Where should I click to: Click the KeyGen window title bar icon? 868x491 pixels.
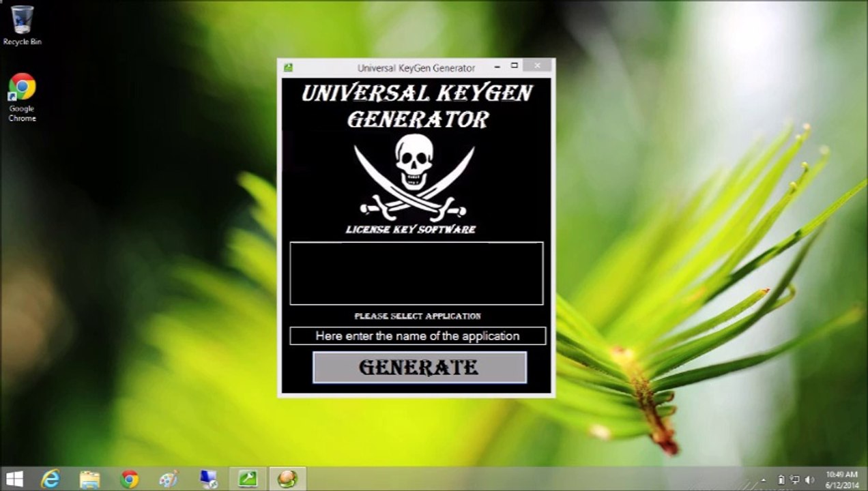tap(289, 68)
